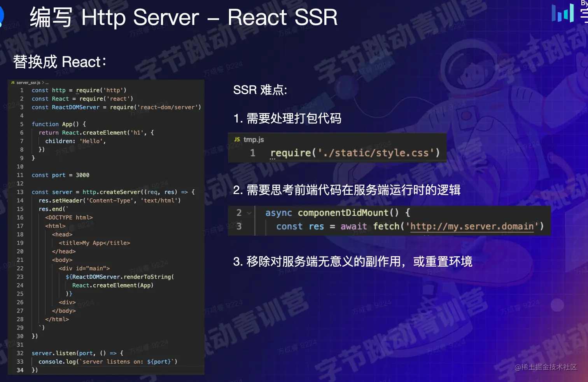Click the '</html>' tag on line 28
This screenshot has width=588, height=382.
[57, 319]
